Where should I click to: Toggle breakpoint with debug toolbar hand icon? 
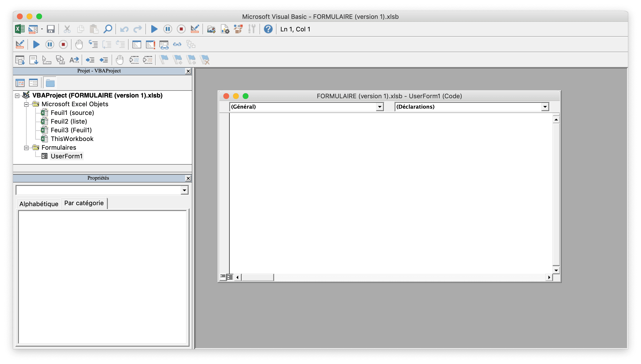click(79, 44)
